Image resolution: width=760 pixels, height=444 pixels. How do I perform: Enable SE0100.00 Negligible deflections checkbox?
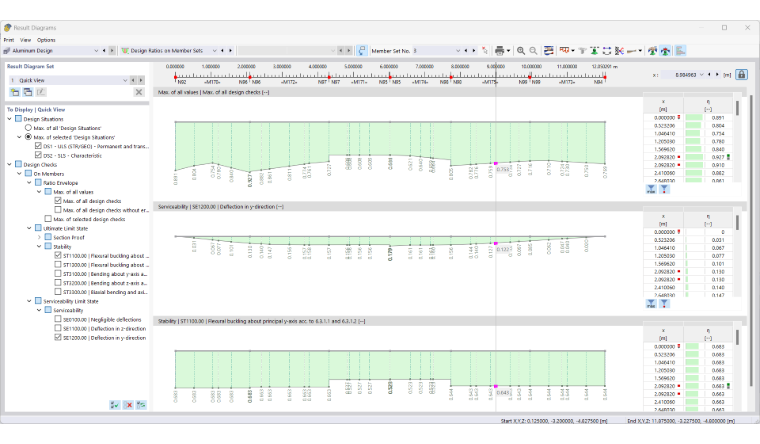(x=58, y=319)
